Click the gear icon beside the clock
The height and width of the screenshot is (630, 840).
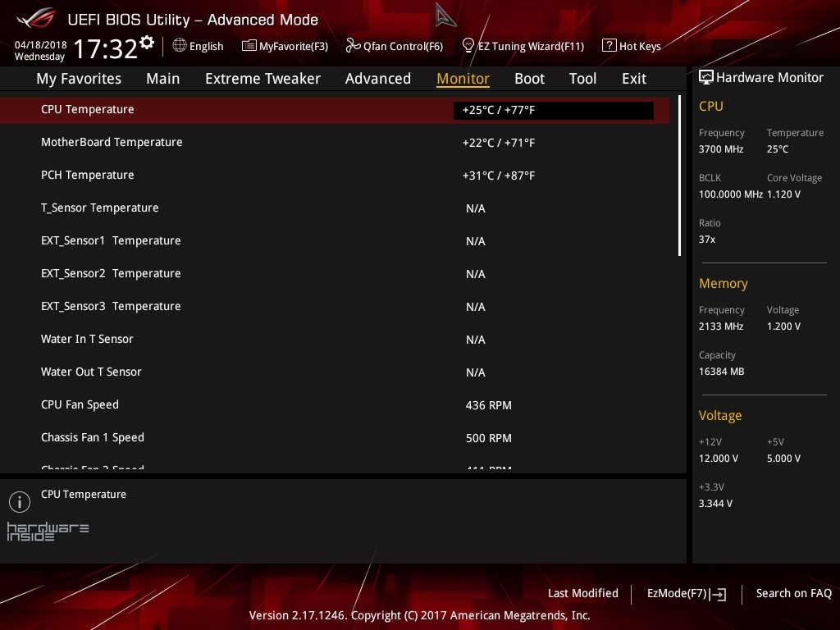pyautogui.click(x=147, y=42)
